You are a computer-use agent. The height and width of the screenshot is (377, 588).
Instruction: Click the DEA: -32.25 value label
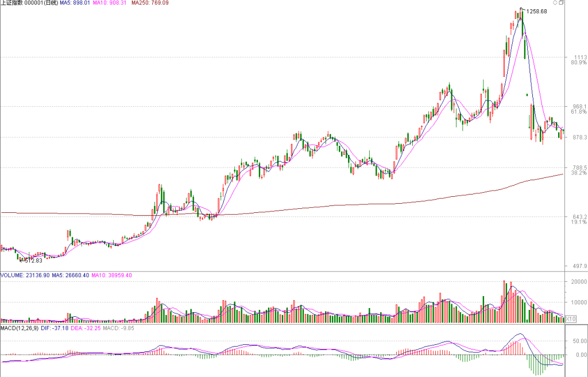click(86, 328)
